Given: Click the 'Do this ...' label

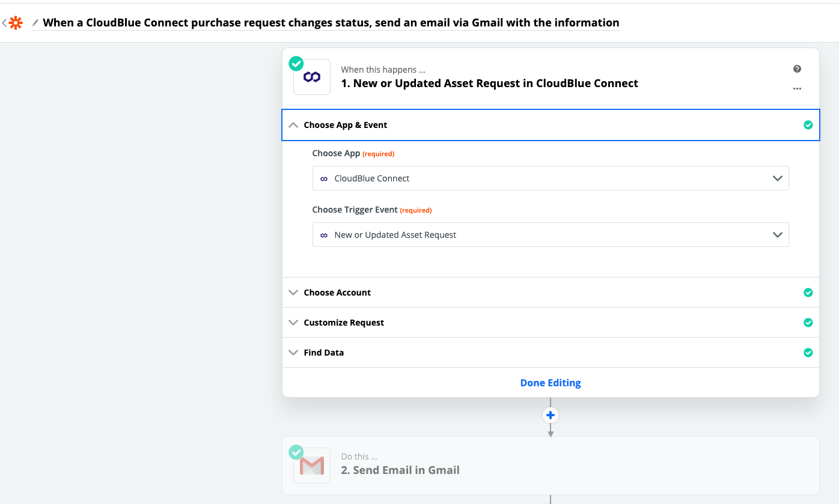Looking at the screenshot, I should tap(359, 457).
